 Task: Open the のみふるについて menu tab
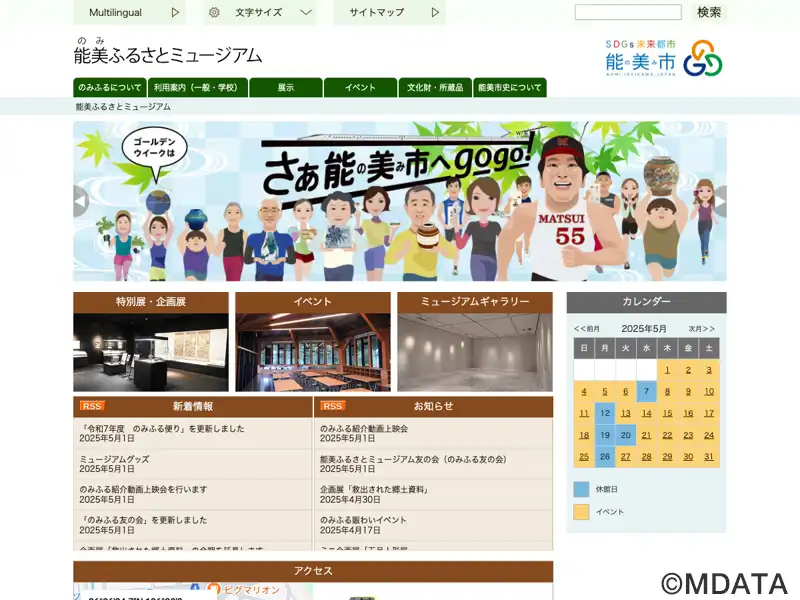click(x=110, y=87)
